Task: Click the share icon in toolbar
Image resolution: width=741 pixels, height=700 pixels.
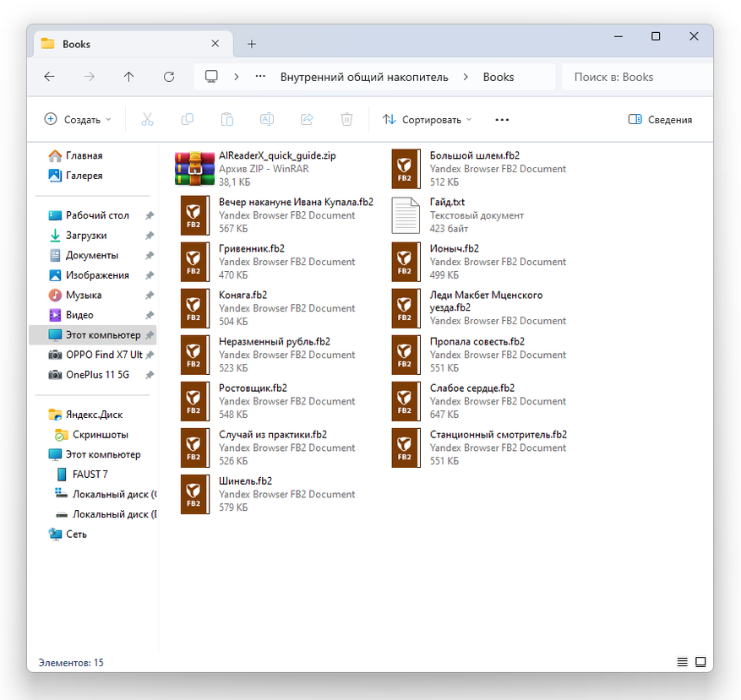Action: (307, 120)
